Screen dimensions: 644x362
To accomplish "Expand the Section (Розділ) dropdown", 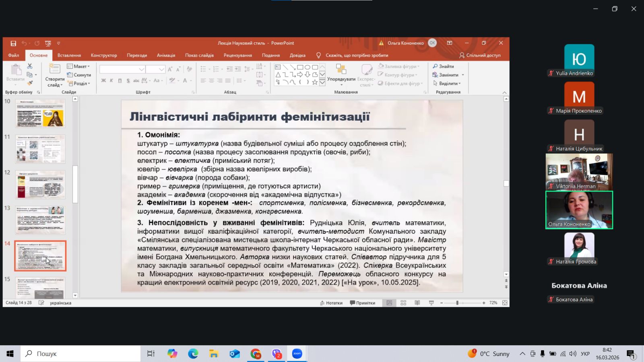I will (79, 84).
